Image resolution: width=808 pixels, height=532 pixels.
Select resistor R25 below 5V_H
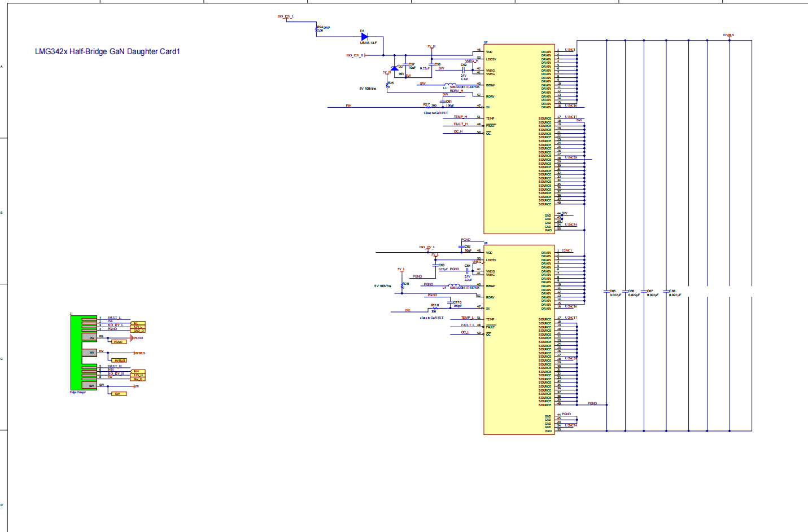click(387, 85)
